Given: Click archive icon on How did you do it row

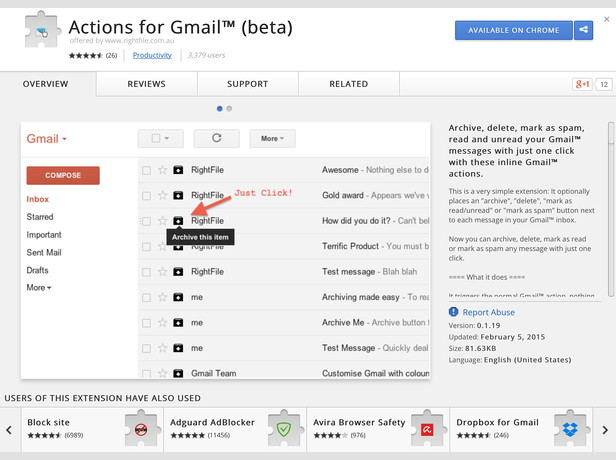Looking at the screenshot, I should pyautogui.click(x=178, y=221).
